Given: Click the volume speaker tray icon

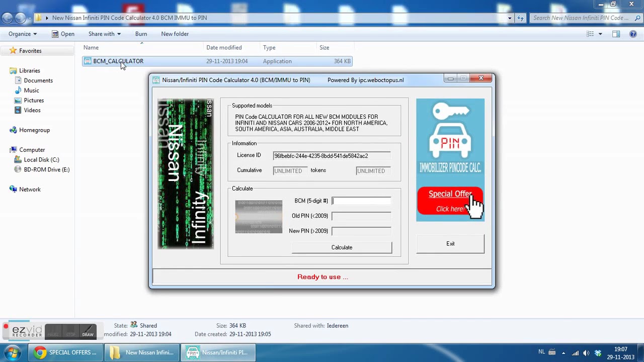Looking at the screenshot, I should tap(586, 353).
